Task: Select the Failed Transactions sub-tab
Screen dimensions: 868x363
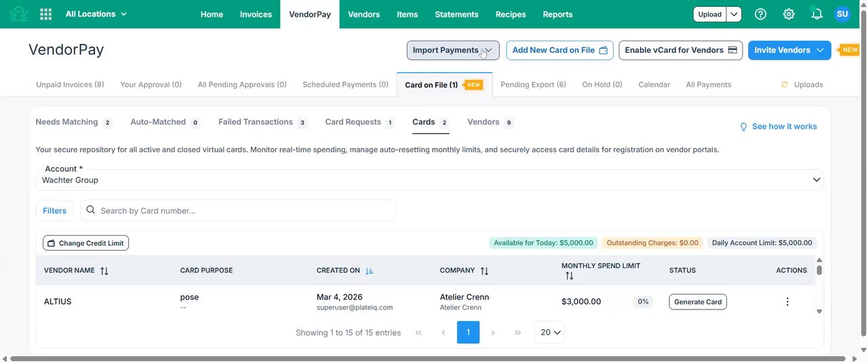Action: [x=262, y=122]
